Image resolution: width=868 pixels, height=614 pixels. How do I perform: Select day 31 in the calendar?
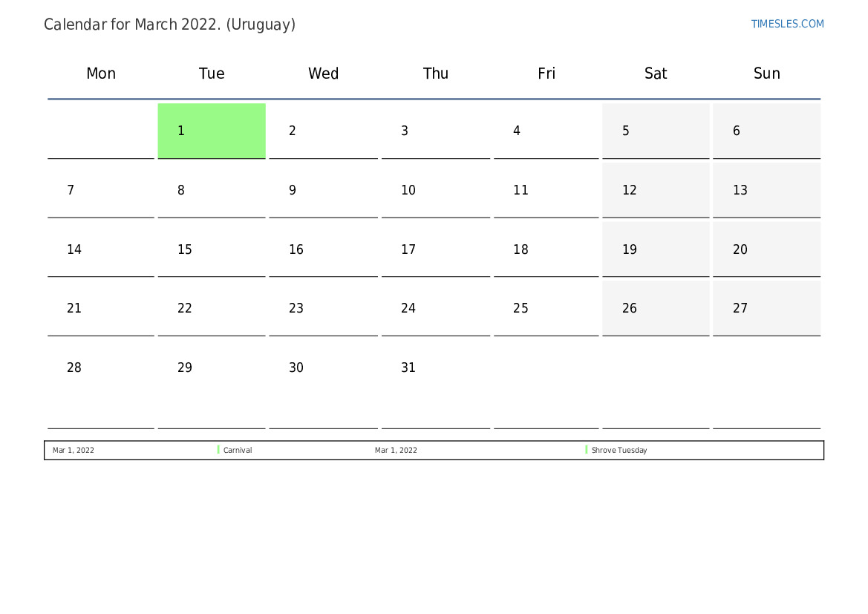(436, 385)
